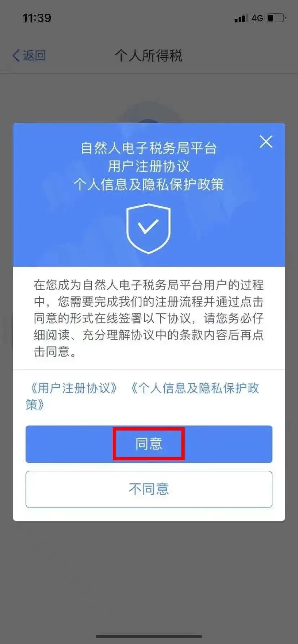Tap the shield checkmark icon
The height and width of the screenshot is (644, 298).
(148, 229)
